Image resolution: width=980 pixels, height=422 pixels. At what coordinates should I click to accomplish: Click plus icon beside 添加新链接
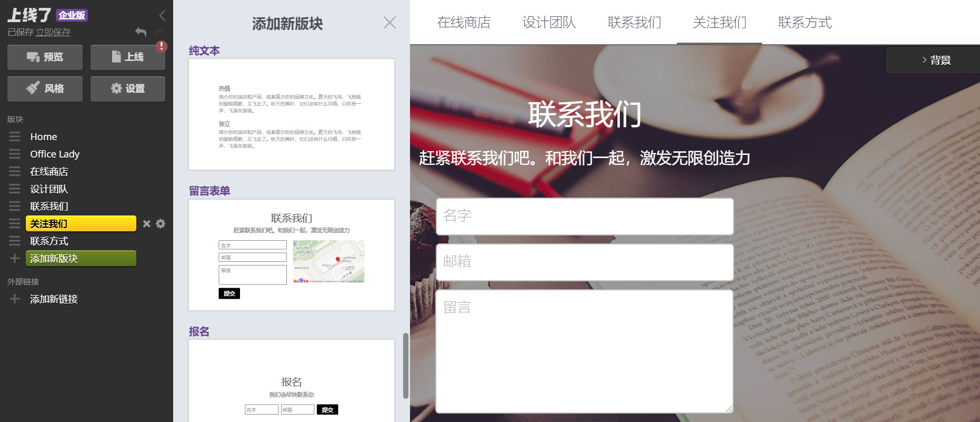pos(15,299)
